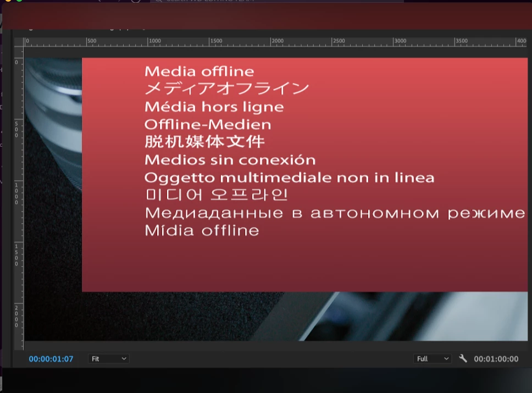
Task: Click the 3500 mark on horizontal ruler
Action: [x=462, y=41]
